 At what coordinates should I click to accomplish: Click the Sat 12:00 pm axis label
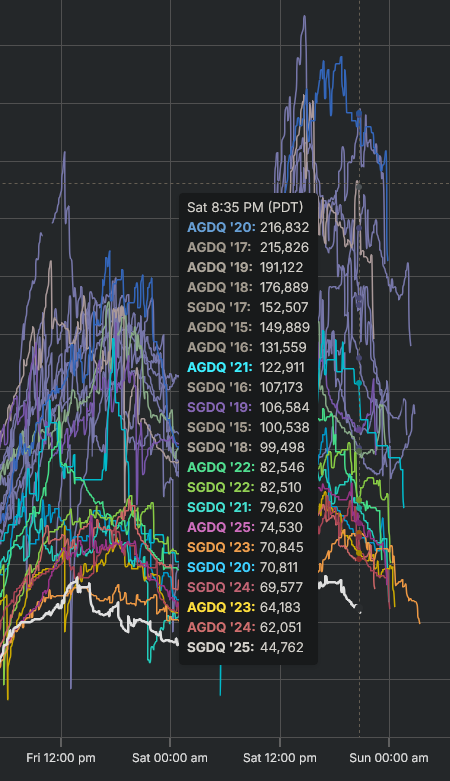pyautogui.click(x=280, y=758)
